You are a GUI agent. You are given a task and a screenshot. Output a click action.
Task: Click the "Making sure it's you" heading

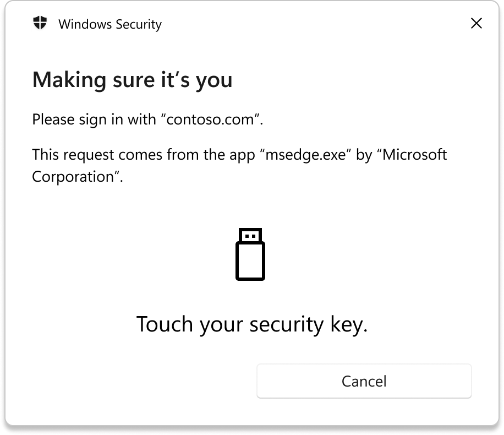133,80
